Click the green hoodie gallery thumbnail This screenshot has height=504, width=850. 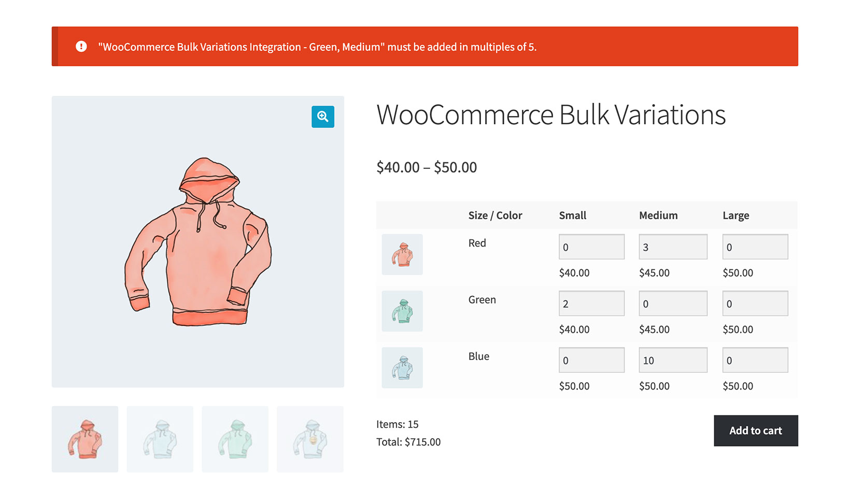[x=235, y=439]
